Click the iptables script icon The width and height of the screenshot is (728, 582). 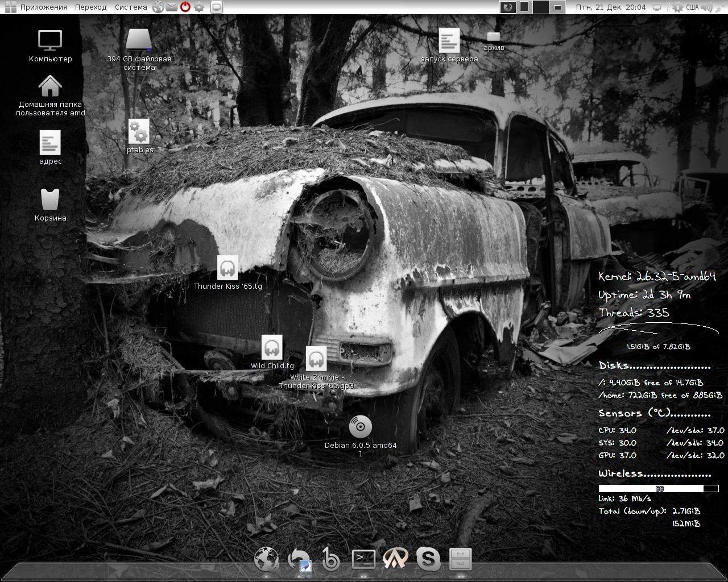pos(139,131)
